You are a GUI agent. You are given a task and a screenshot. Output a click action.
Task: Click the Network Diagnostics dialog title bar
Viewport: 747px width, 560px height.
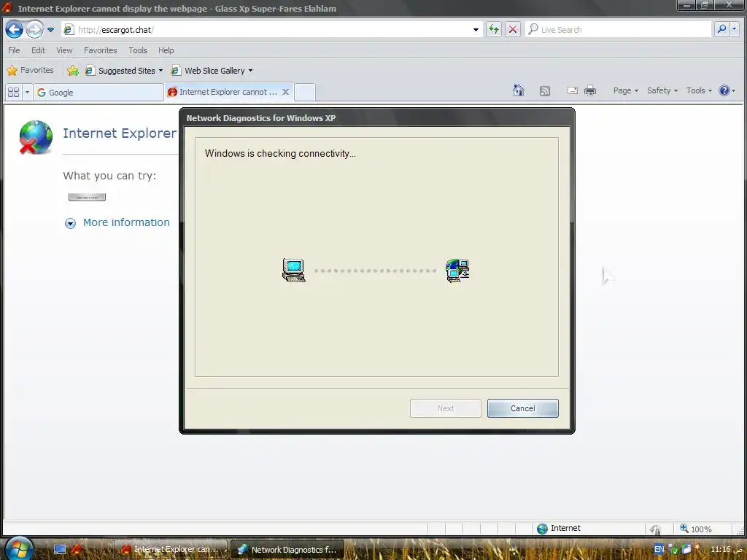pos(376,117)
